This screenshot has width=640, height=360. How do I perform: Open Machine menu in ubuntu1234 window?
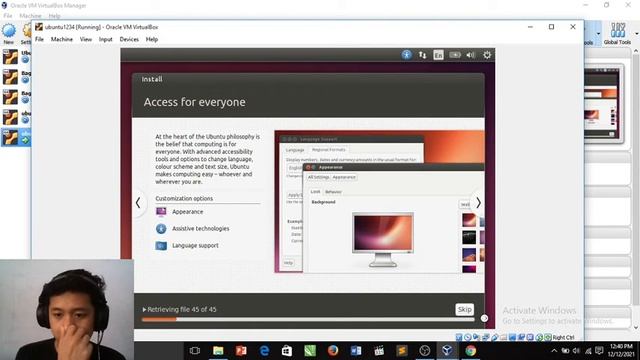(62, 39)
